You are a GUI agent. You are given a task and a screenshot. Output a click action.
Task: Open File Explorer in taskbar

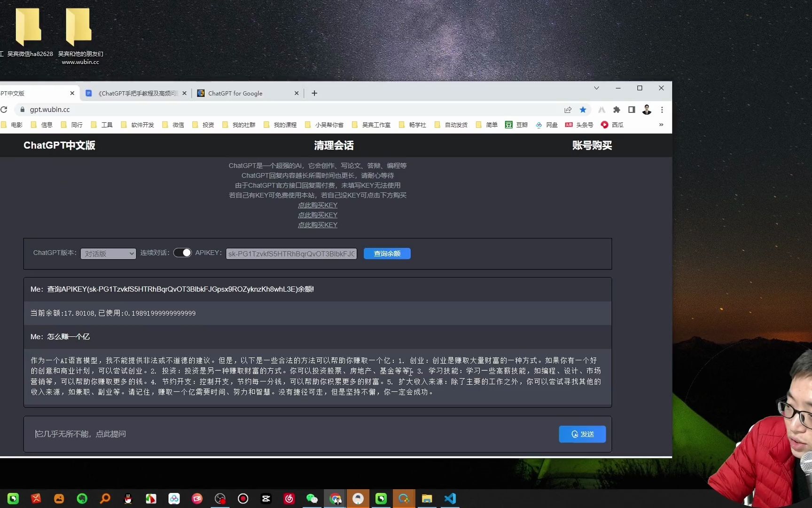point(427,499)
